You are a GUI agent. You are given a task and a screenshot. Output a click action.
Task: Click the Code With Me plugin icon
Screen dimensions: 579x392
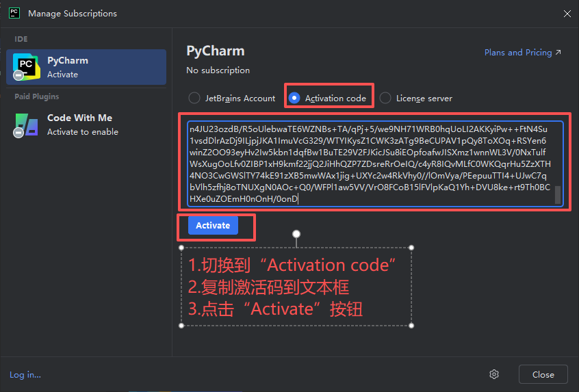(26, 125)
